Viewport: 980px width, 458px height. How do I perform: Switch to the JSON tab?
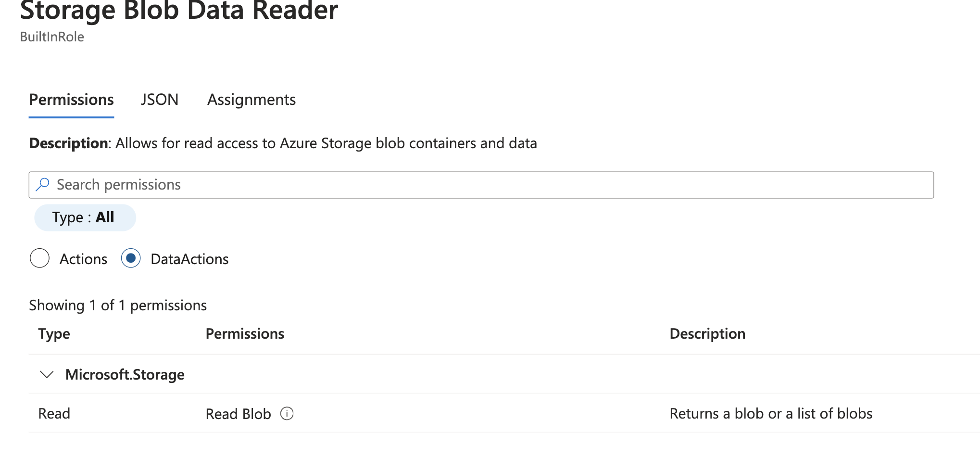tap(160, 100)
